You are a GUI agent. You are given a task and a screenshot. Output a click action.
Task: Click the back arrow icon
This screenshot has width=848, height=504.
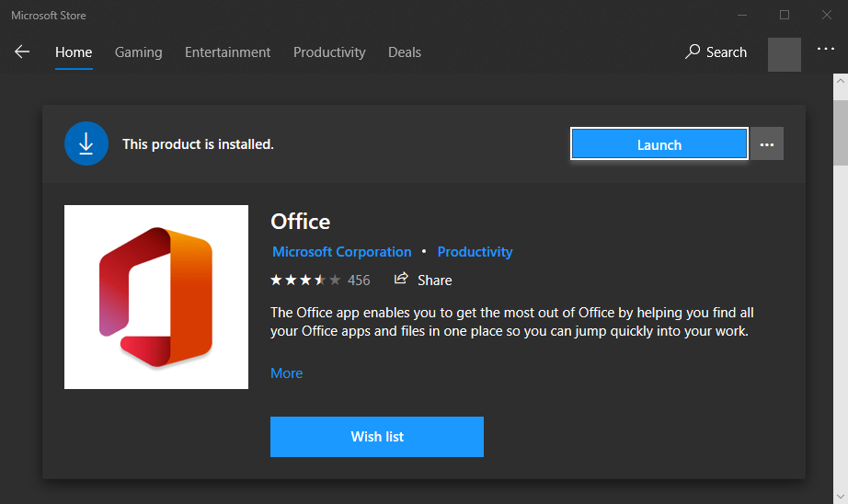click(22, 52)
